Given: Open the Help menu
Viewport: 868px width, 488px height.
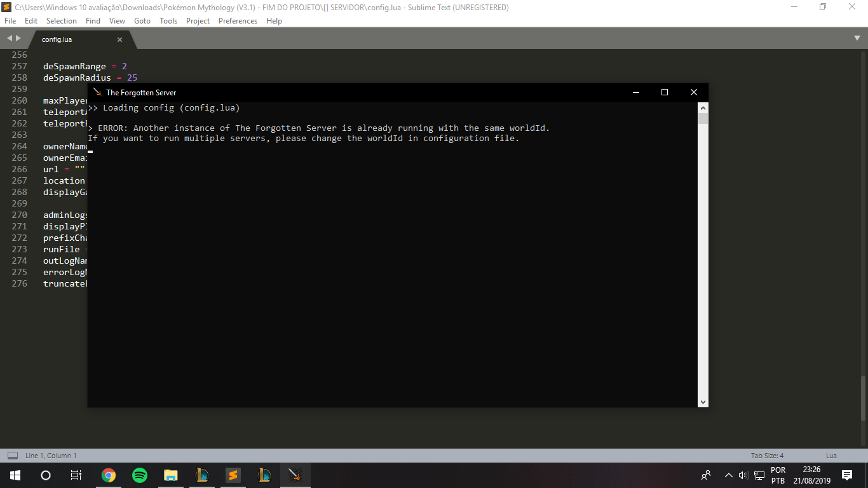Looking at the screenshot, I should click(x=274, y=21).
